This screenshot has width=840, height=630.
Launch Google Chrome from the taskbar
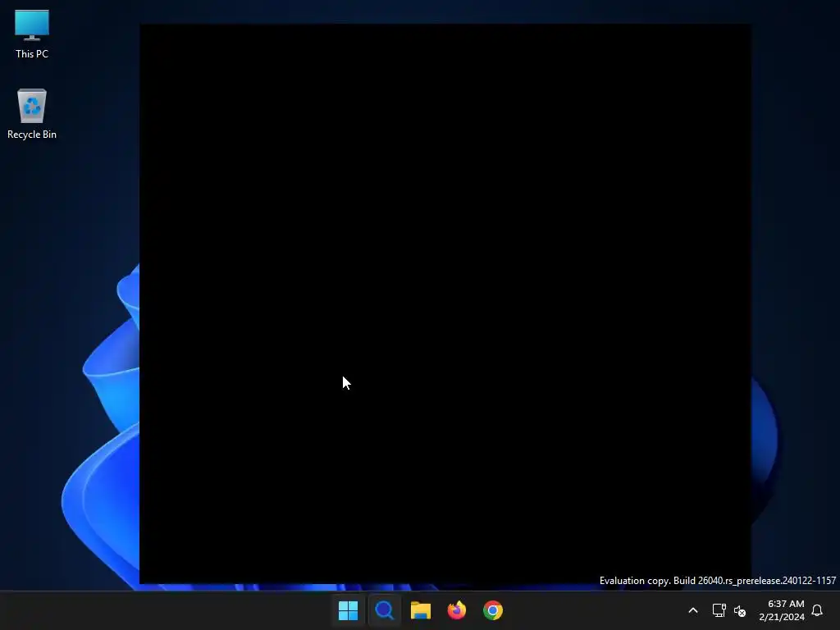(x=493, y=610)
